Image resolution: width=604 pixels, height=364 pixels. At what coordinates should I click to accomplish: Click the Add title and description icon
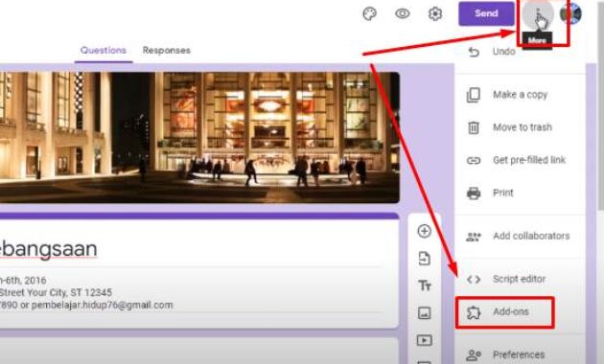point(424,285)
